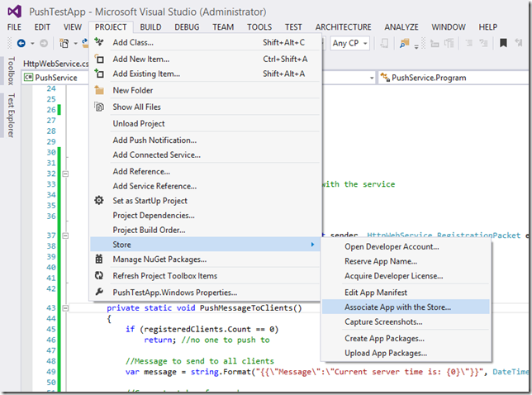Screen dimensions: 532x395
Task: Choose Project Dependencies menu entry
Action: pyautogui.click(x=205, y=215)
